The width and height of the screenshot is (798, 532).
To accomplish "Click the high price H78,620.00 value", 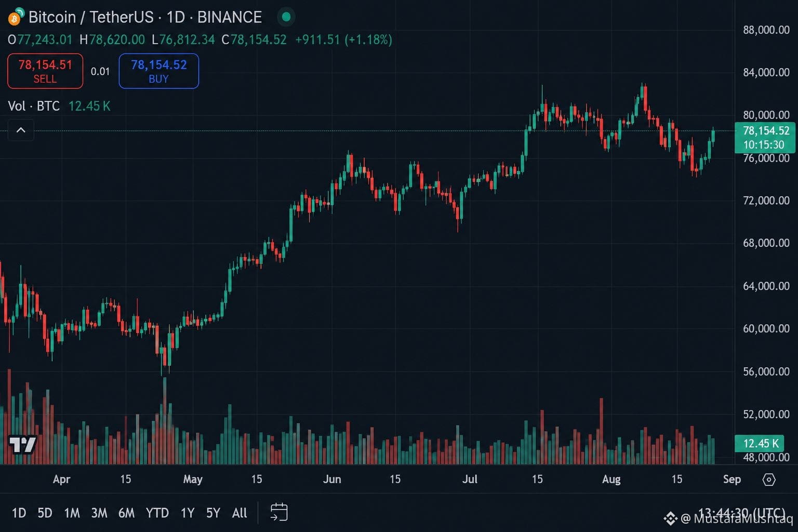I will pos(112,39).
